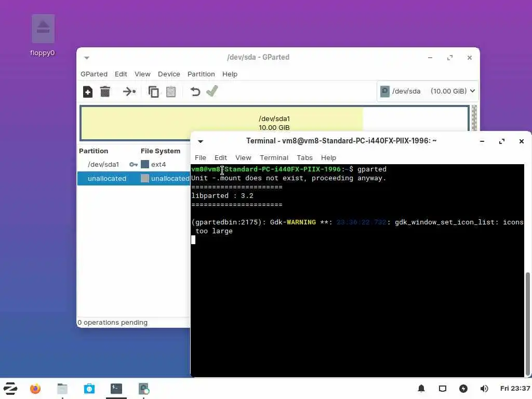Open power settings icon in tray
The image size is (532, 399).
[x=463, y=389]
